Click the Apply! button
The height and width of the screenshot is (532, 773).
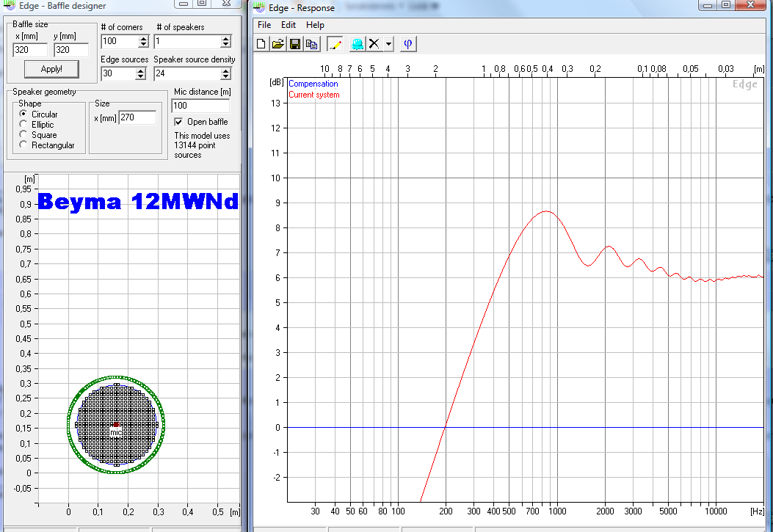51,69
